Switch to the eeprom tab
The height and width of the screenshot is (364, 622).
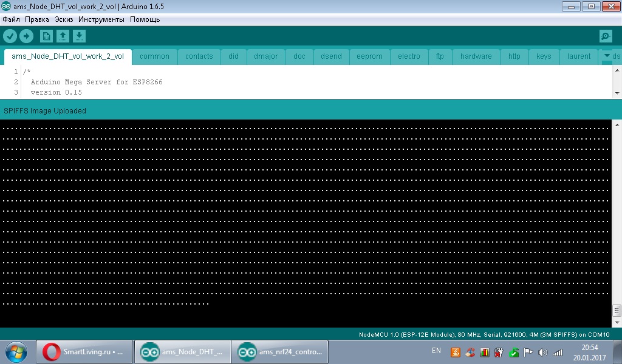click(369, 56)
